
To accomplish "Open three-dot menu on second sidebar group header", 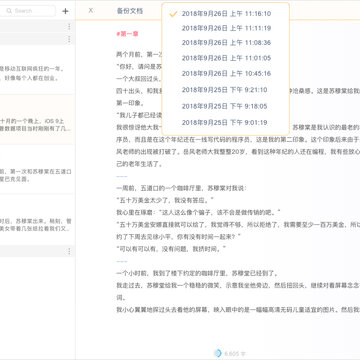I will point(69,40).
